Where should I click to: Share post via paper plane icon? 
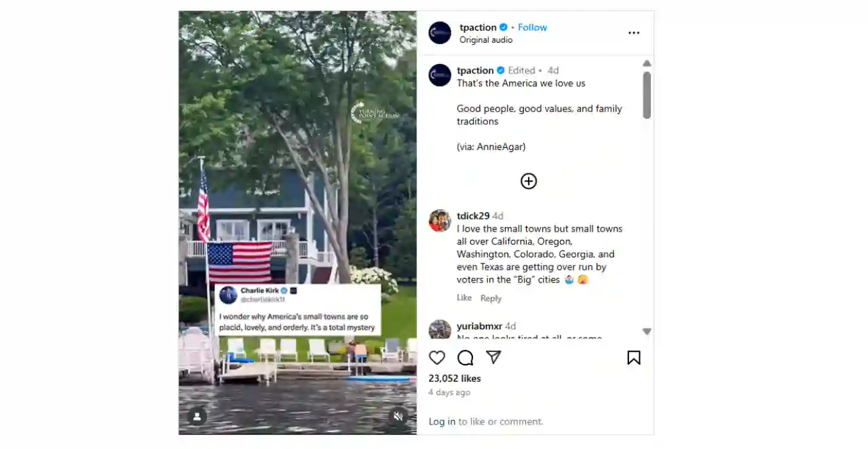pyautogui.click(x=493, y=357)
